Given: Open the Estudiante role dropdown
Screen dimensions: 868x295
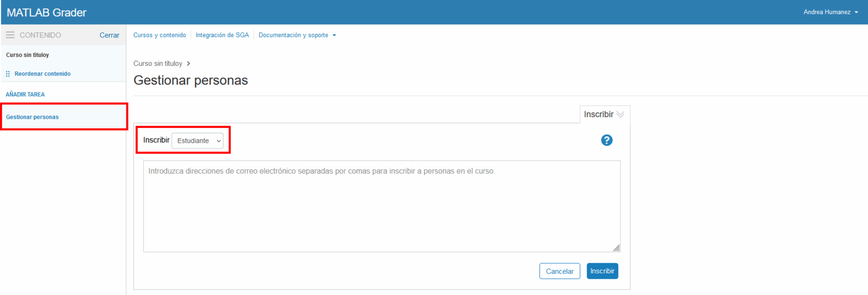Looking at the screenshot, I should click(x=198, y=140).
